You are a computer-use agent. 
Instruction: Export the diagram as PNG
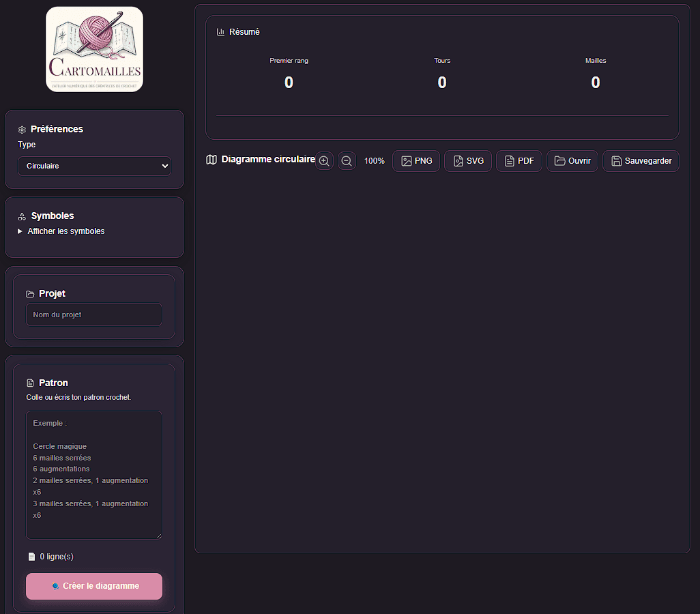(x=416, y=161)
